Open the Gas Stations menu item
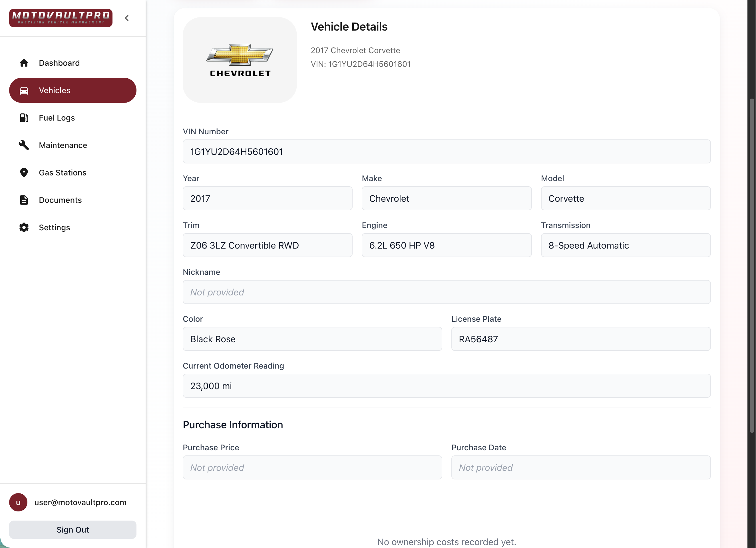756x548 pixels. click(x=62, y=173)
